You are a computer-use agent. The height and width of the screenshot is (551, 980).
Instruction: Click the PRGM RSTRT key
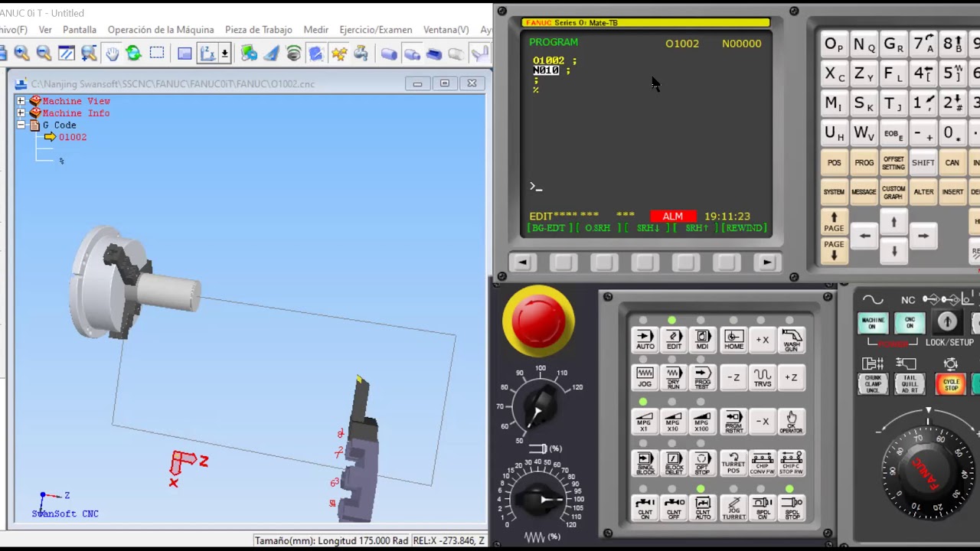733,421
